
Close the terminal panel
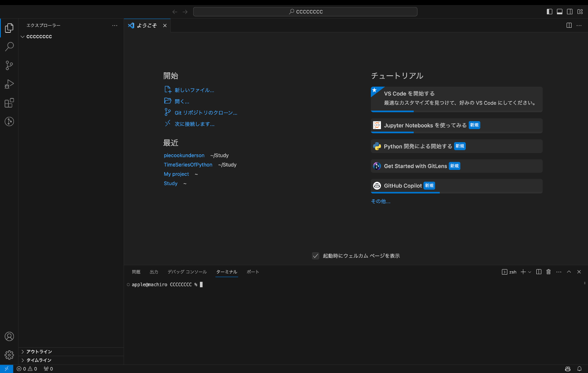point(579,272)
